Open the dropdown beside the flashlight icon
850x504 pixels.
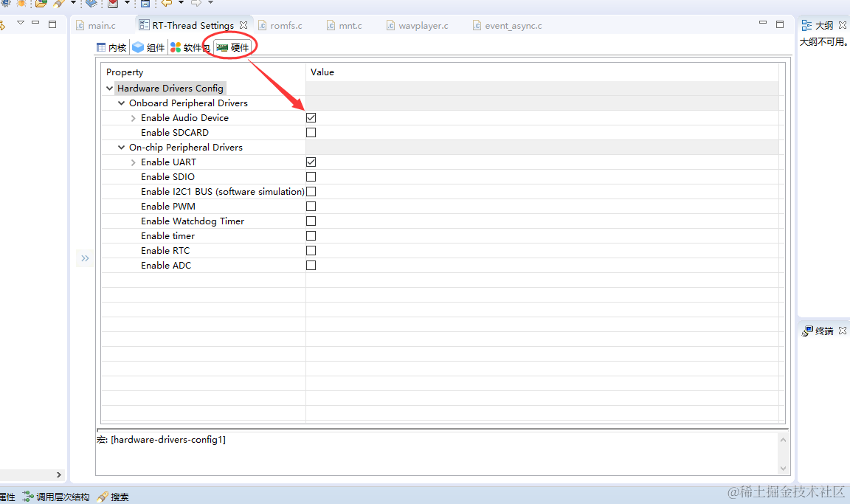point(73,3)
